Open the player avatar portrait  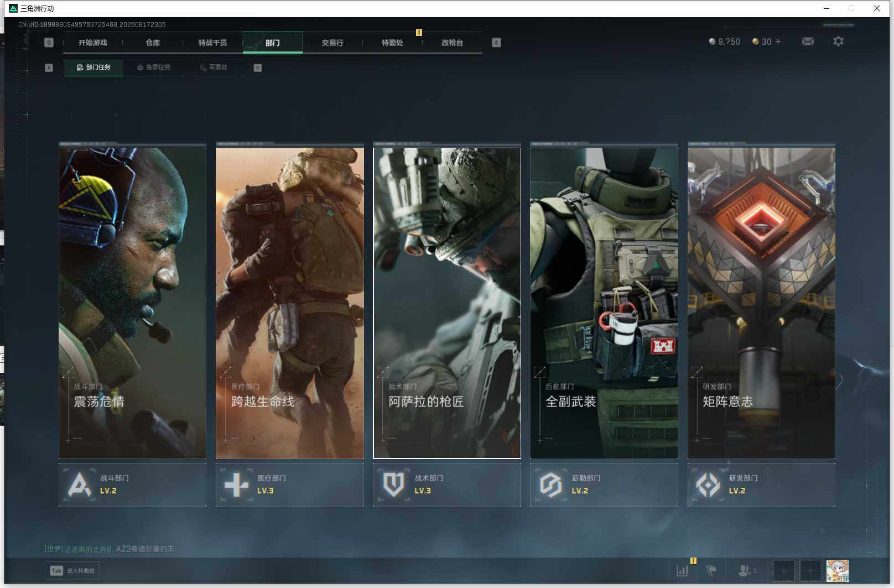point(838,571)
